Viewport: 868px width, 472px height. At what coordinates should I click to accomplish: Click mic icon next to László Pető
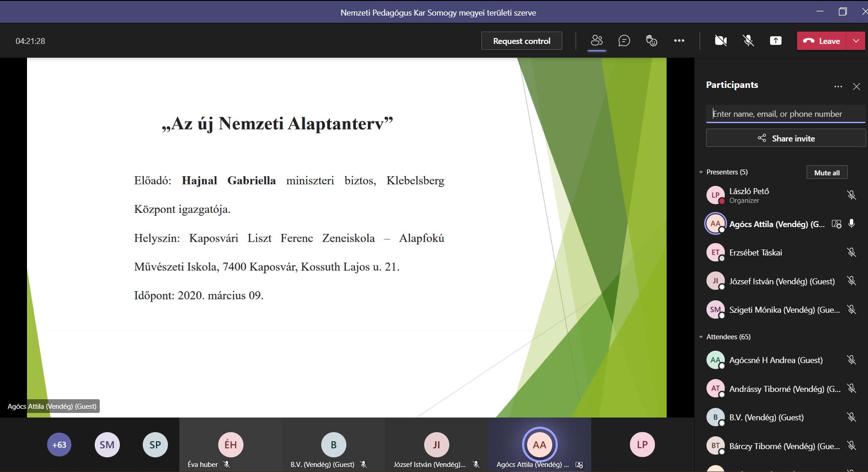tap(851, 195)
